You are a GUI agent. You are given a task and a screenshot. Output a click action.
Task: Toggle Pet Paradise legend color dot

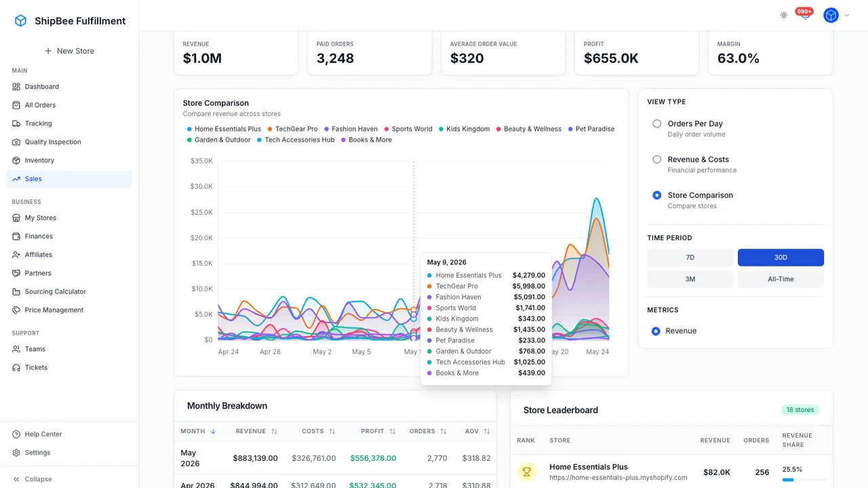(570, 129)
